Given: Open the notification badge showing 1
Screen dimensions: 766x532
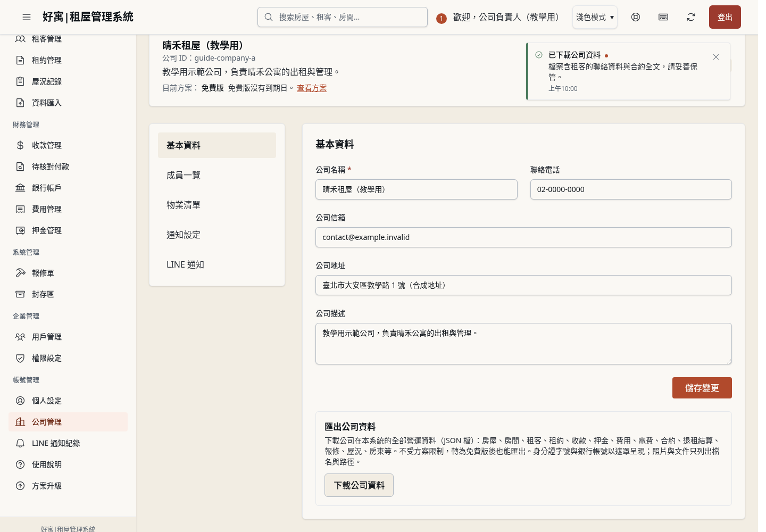Looking at the screenshot, I should click(441, 18).
